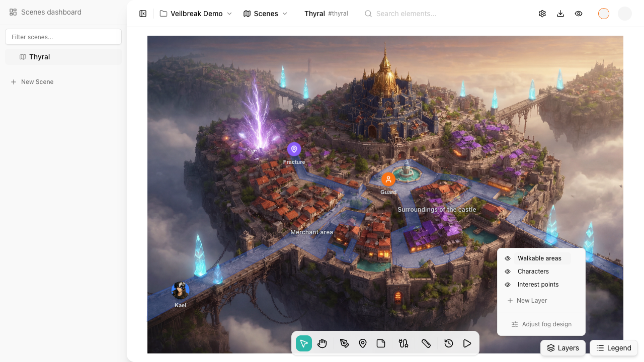Open settings gear icon
The width and height of the screenshot is (644, 362).
[542, 14]
